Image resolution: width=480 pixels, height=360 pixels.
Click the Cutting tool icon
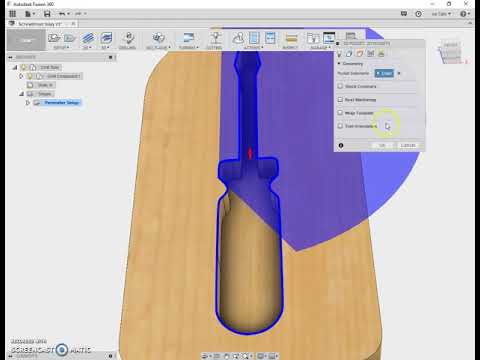(215, 38)
